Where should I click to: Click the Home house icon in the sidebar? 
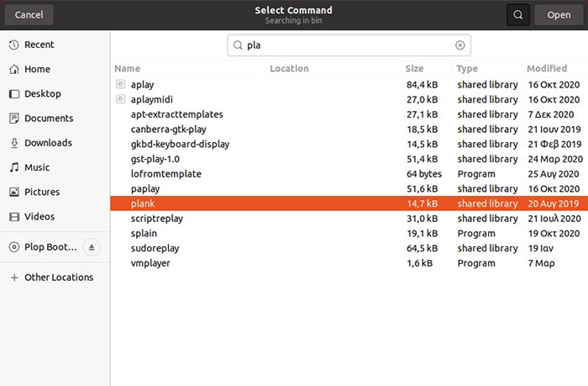click(x=14, y=69)
